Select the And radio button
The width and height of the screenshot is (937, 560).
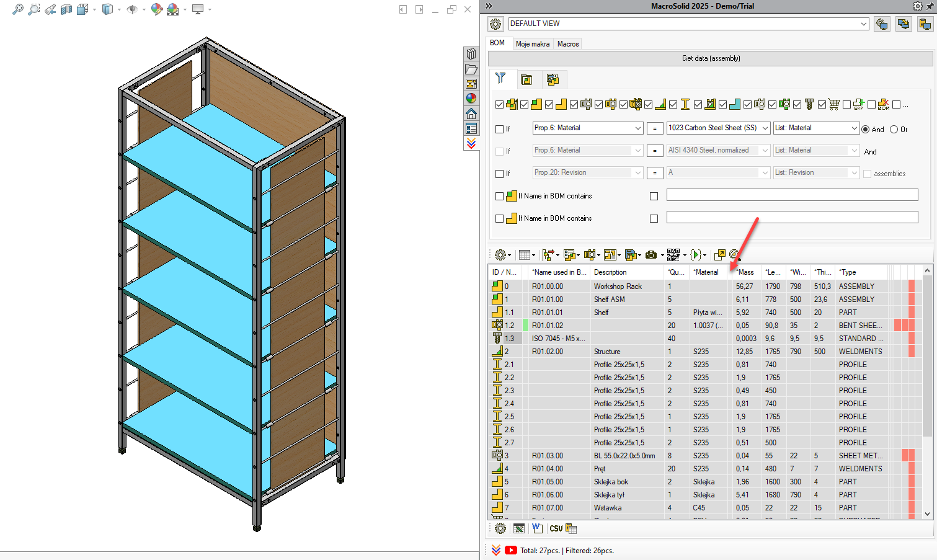point(866,129)
